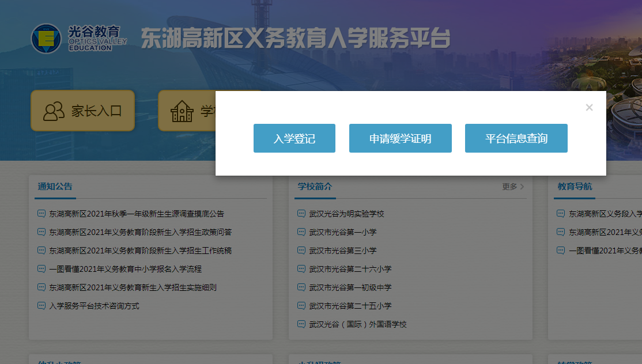
Task: Open 平台信息查询 in the dialog
Action: point(516,138)
